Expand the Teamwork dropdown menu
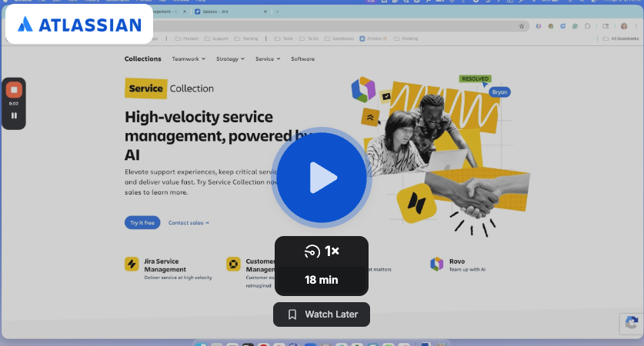644x346 pixels. (189, 58)
